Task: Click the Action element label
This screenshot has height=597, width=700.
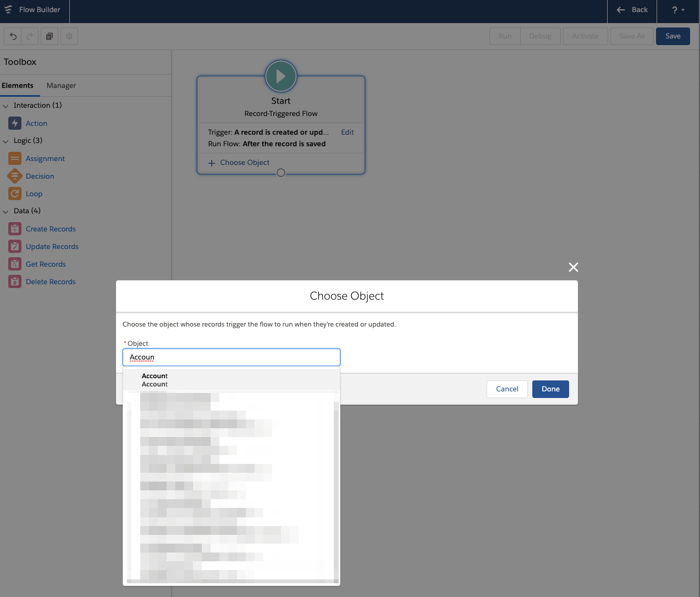Action: point(36,124)
